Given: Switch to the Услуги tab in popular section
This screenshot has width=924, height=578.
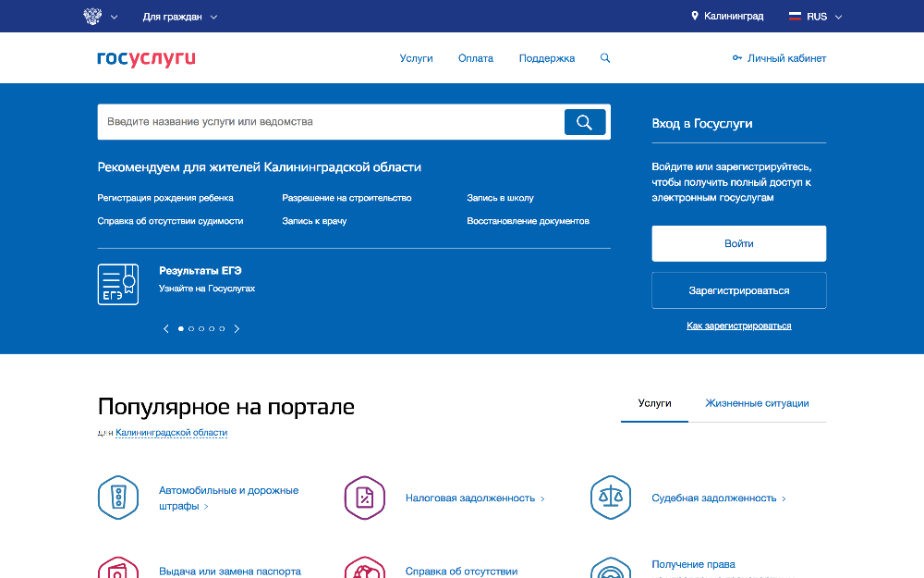Looking at the screenshot, I should 655,403.
